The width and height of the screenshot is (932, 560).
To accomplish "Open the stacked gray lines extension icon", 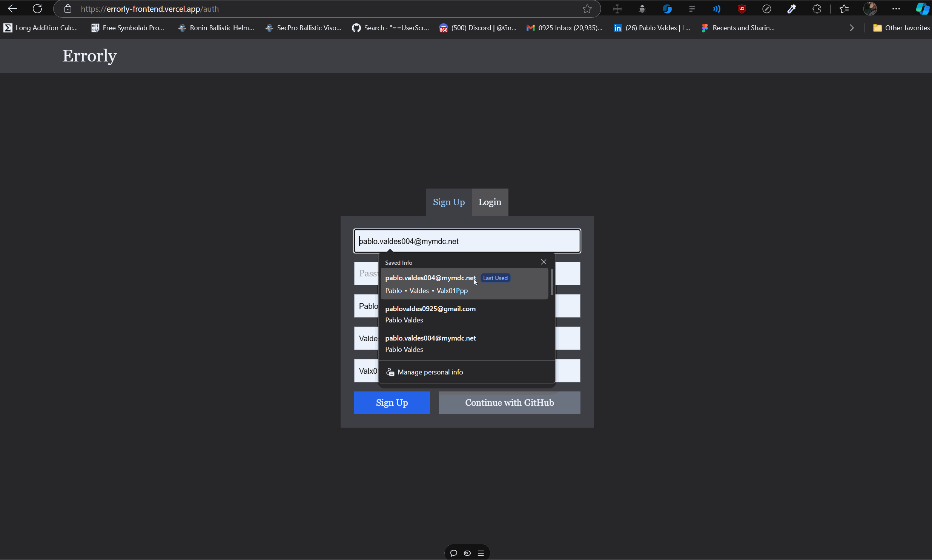I will click(692, 9).
